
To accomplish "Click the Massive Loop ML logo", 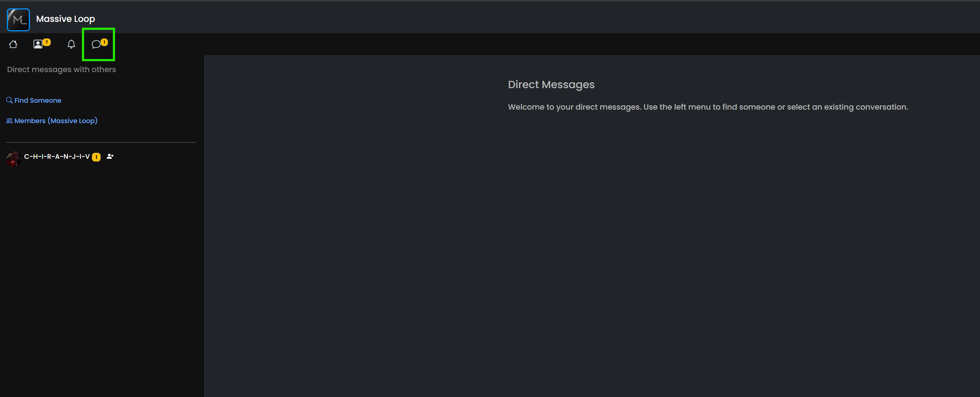I will [x=18, y=19].
